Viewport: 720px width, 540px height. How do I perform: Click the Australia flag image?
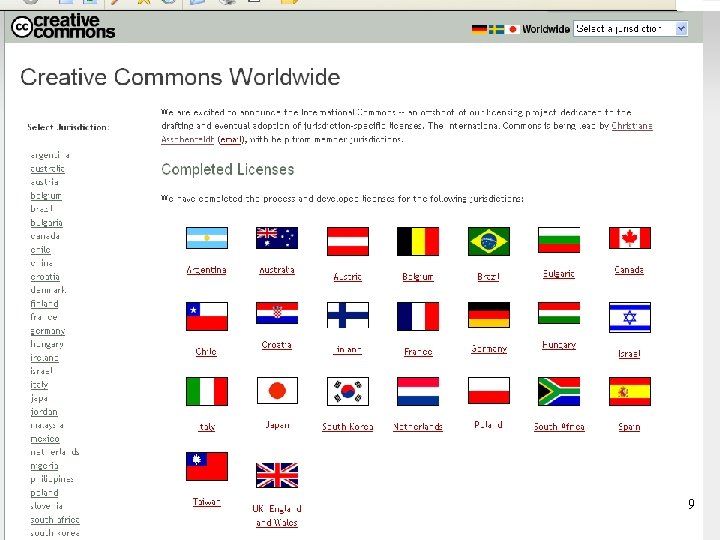point(277,238)
